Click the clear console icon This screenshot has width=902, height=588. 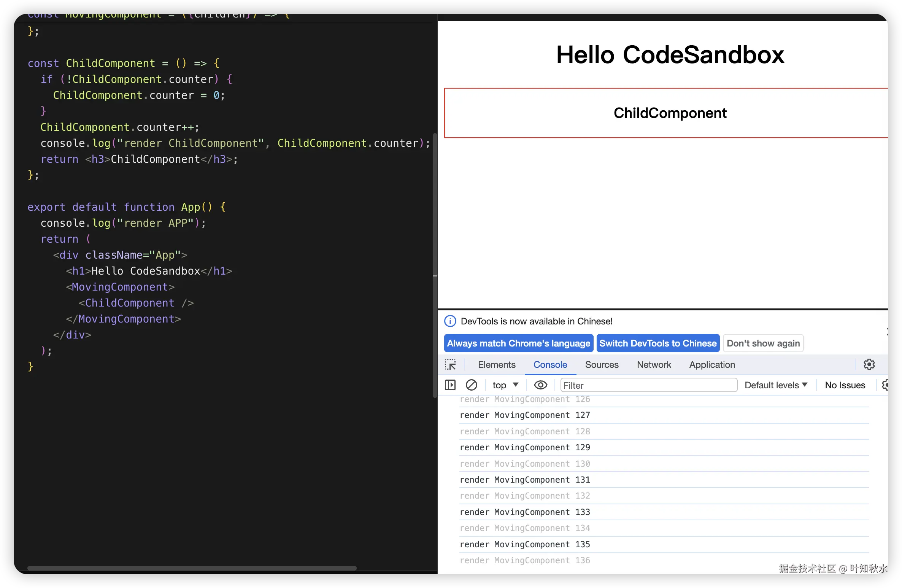pyautogui.click(x=471, y=385)
